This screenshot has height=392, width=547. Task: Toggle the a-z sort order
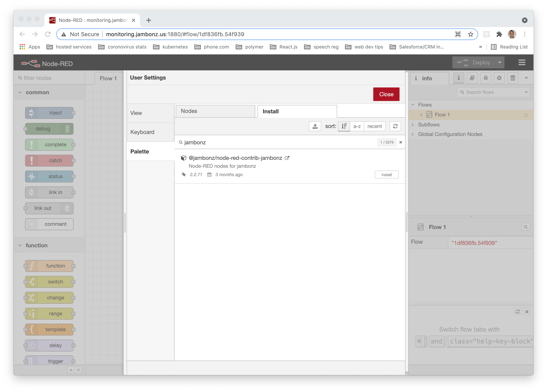[357, 126]
